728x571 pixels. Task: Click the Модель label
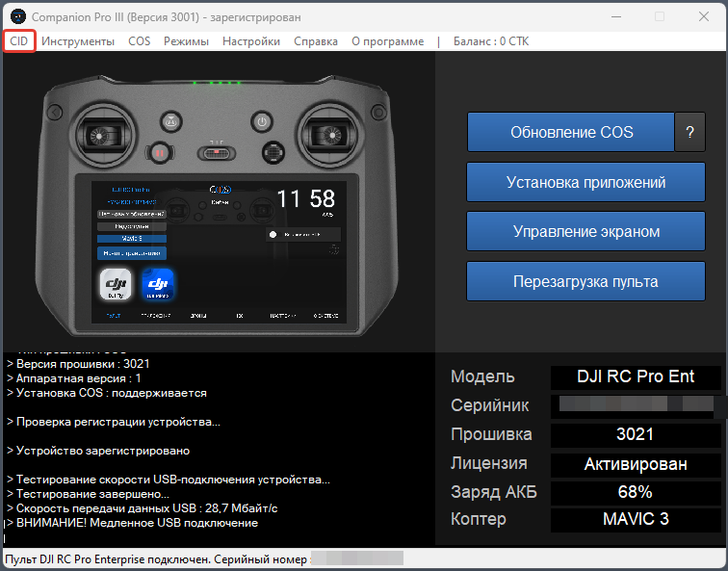pyautogui.click(x=482, y=376)
